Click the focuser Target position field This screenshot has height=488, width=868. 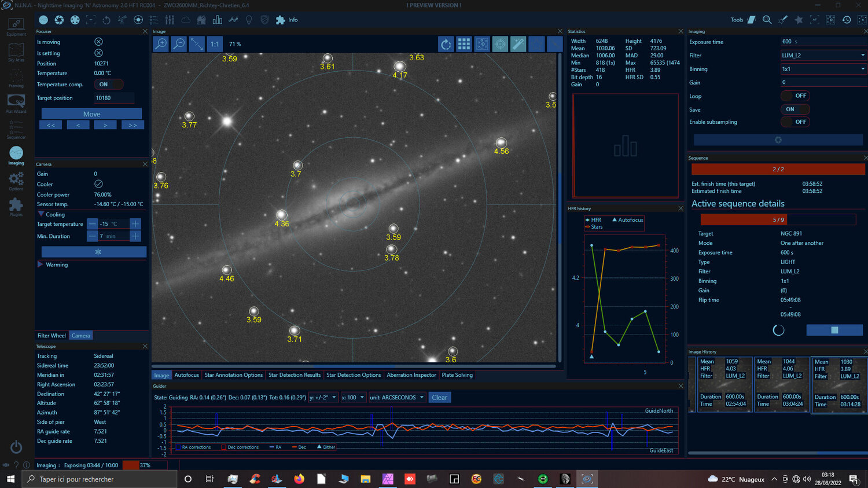point(114,98)
